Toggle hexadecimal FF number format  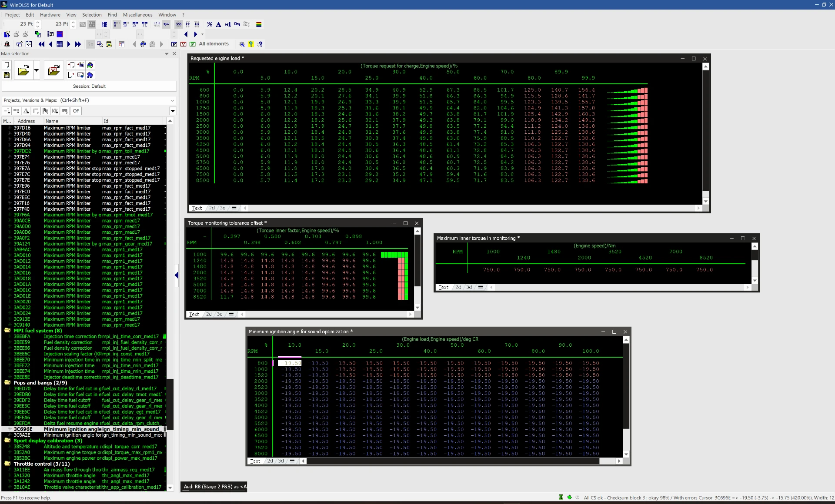(x=188, y=24)
